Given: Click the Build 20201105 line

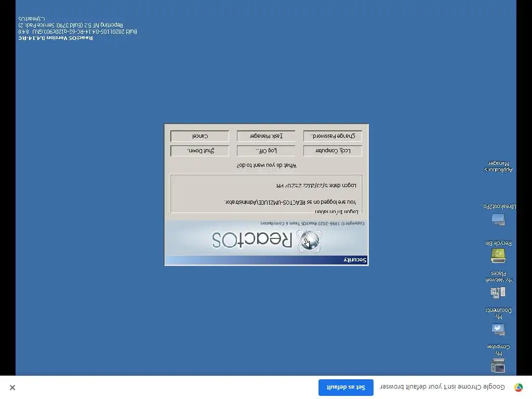Looking at the screenshot, I should (78, 32).
